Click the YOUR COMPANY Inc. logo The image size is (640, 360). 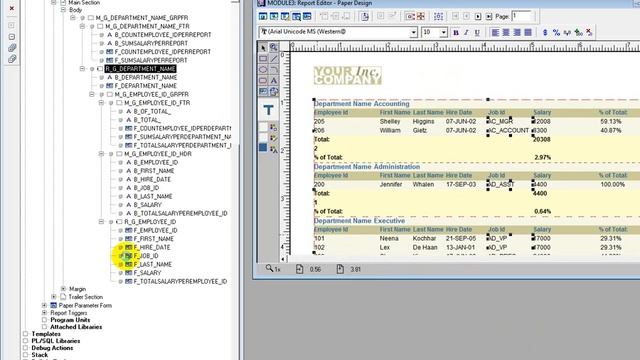pyautogui.click(x=348, y=76)
